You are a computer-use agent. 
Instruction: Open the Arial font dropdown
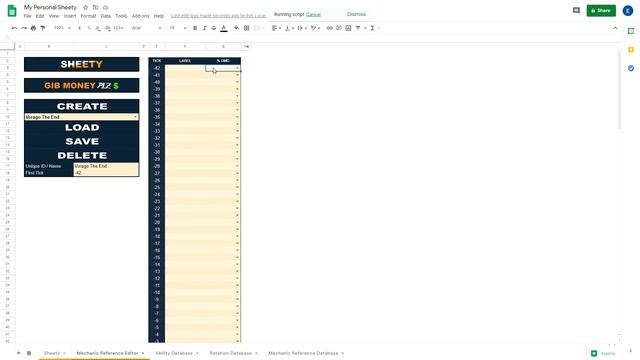tap(146, 28)
